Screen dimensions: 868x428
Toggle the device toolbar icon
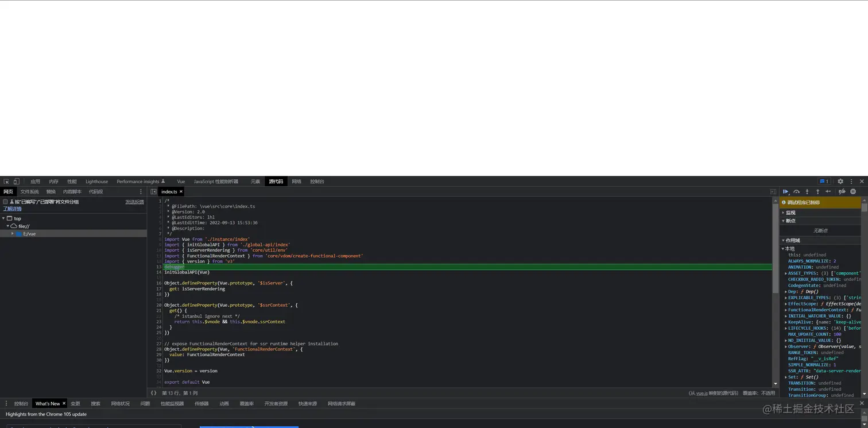(16, 182)
